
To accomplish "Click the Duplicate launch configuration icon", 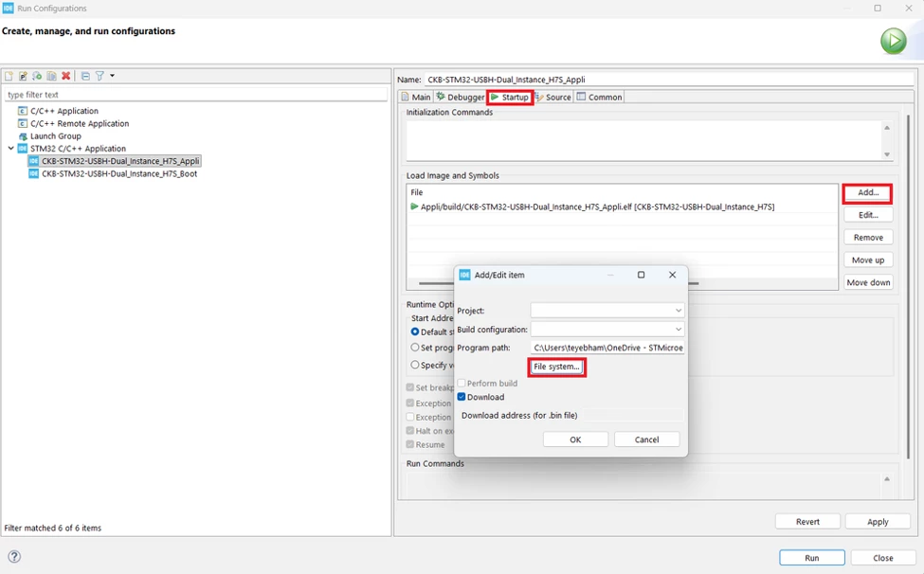I will [52, 76].
